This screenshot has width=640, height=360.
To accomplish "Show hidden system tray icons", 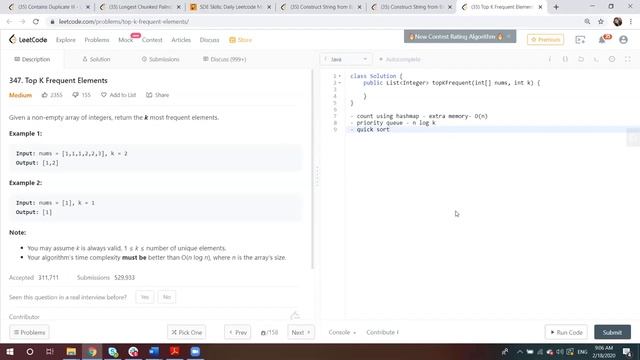I will (520, 351).
